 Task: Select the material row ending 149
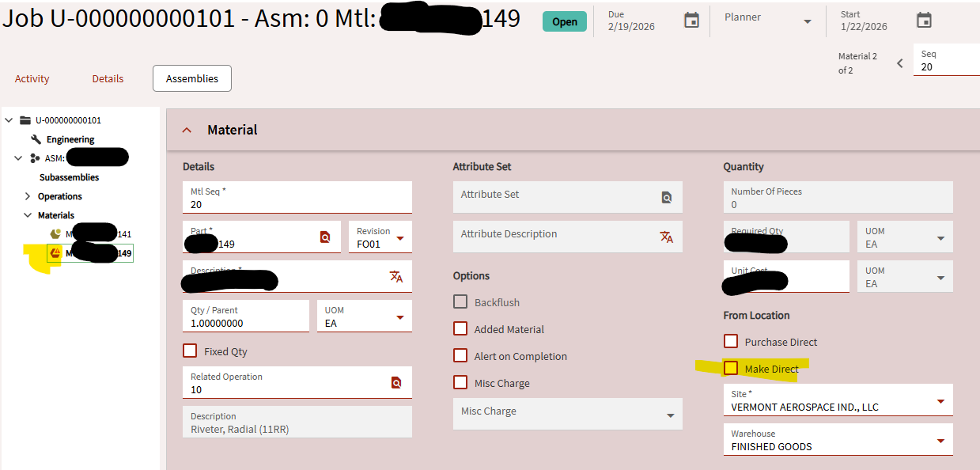click(90, 253)
